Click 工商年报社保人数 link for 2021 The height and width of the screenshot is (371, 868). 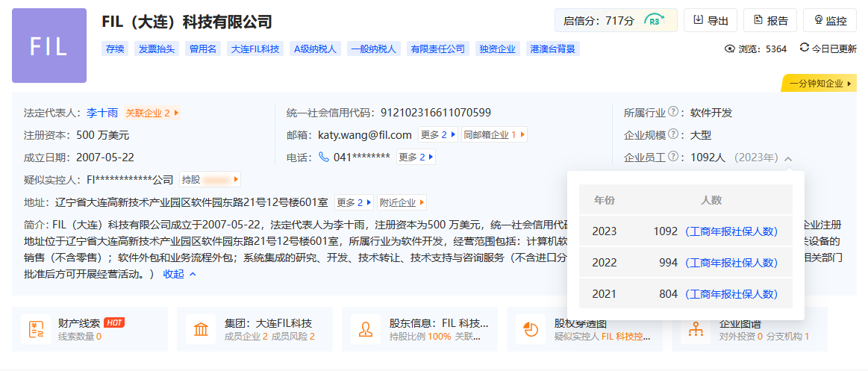(731, 294)
